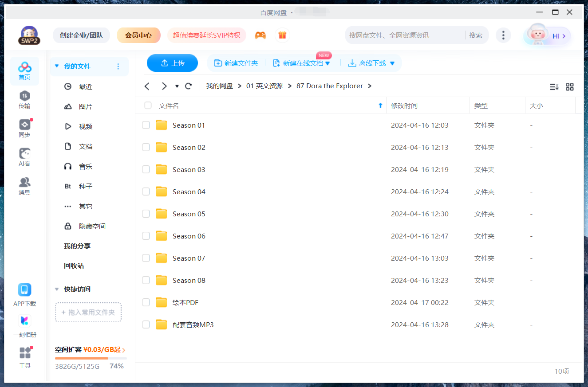Open the AI看 feature from sidebar
The width and height of the screenshot is (588, 387).
point(24,156)
